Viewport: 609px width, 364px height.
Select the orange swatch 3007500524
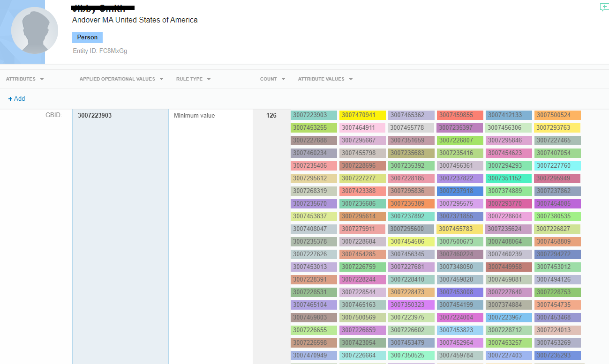click(557, 115)
